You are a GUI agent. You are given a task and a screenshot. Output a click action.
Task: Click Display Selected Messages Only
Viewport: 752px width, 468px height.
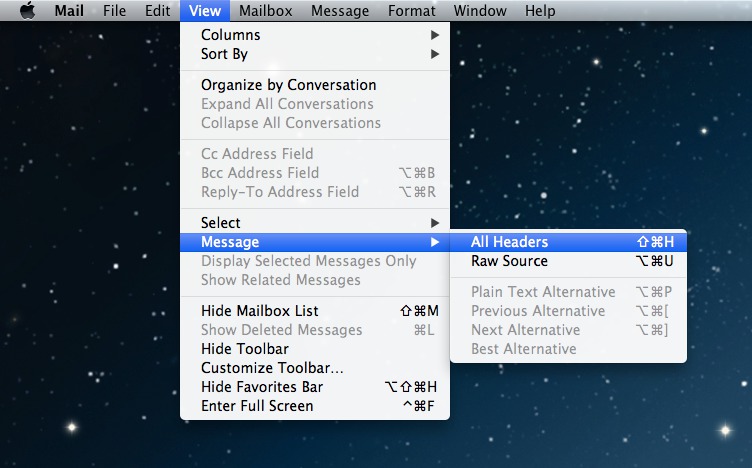coord(315,261)
